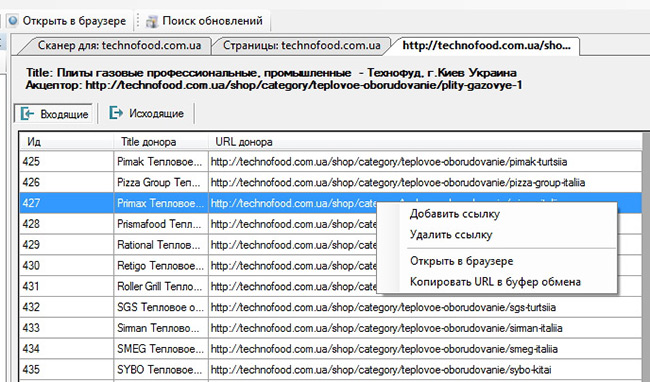Sort by the Ид column header

click(x=67, y=142)
